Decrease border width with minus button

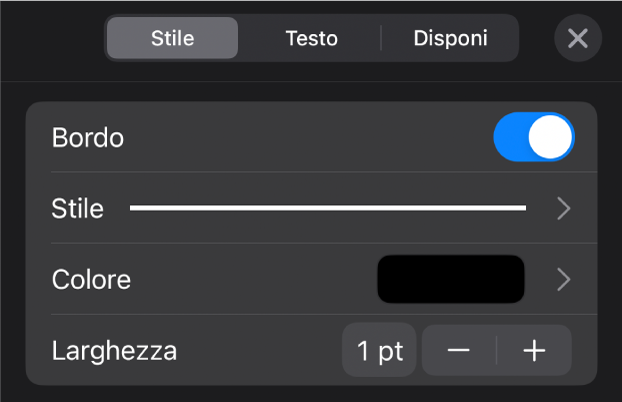(459, 350)
